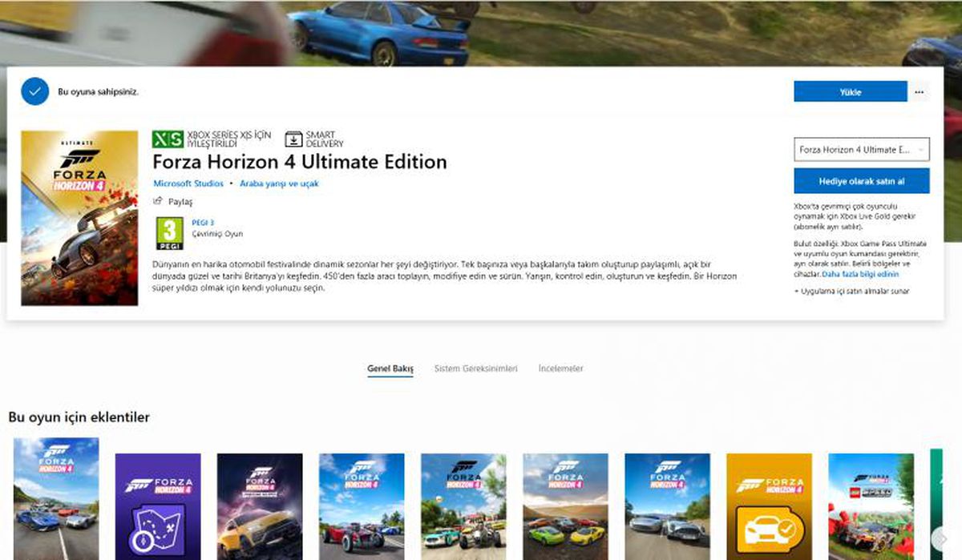Switch to the Genel Bakış tab
The width and height of the screenshot is (962, 560).
coord(390,369)
